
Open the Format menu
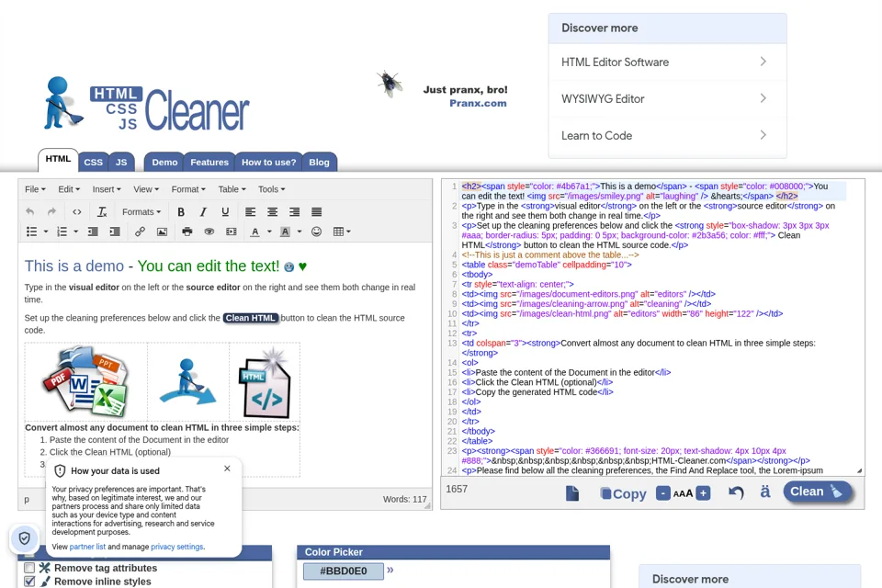188,189
